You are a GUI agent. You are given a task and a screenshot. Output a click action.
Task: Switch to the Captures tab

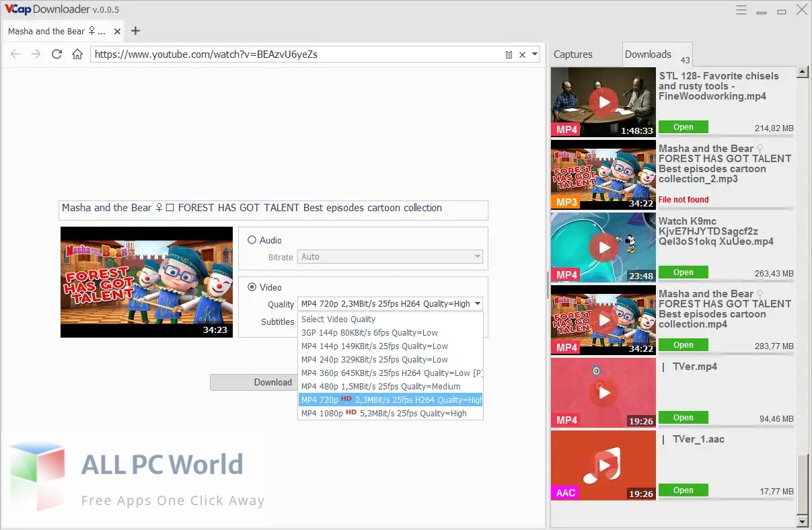[573, 54]
